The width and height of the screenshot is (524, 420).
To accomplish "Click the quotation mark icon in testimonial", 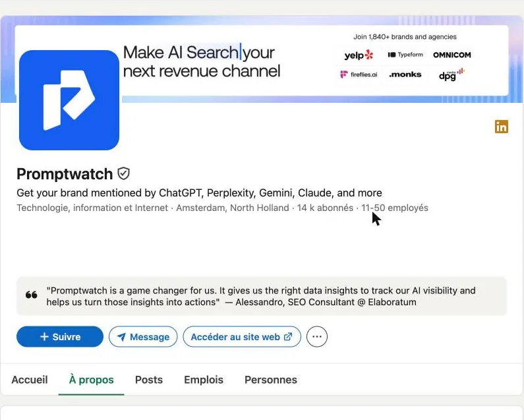I will pos(32,295).
